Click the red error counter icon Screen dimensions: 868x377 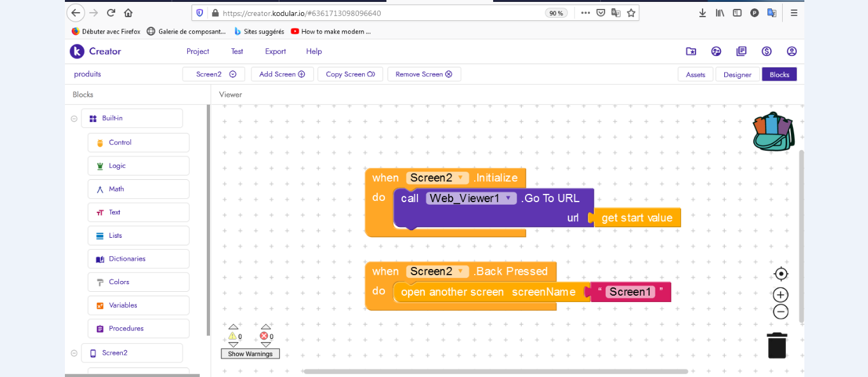tap(263, 336)
